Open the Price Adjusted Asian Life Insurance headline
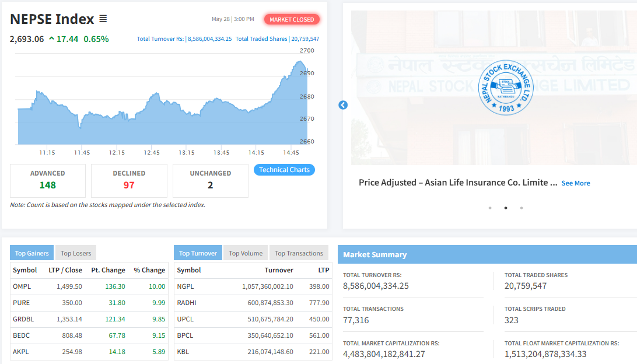 point(457,183)
